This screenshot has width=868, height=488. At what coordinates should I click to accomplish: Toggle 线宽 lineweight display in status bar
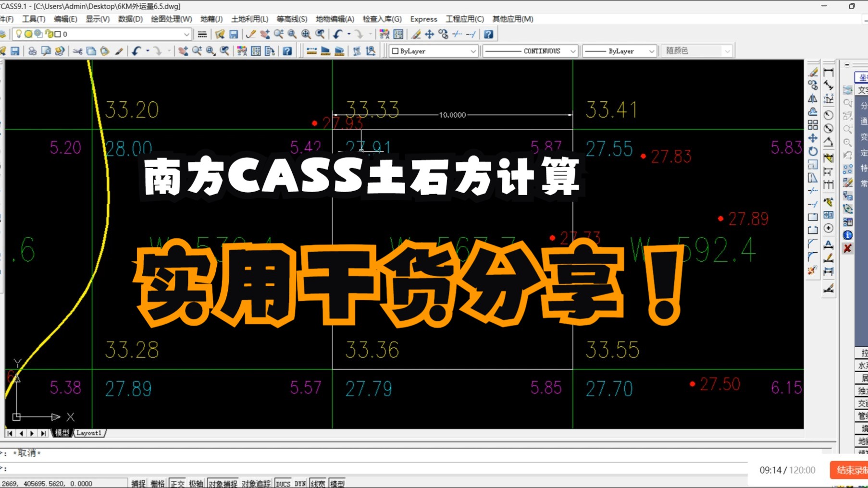pos(318,483)
